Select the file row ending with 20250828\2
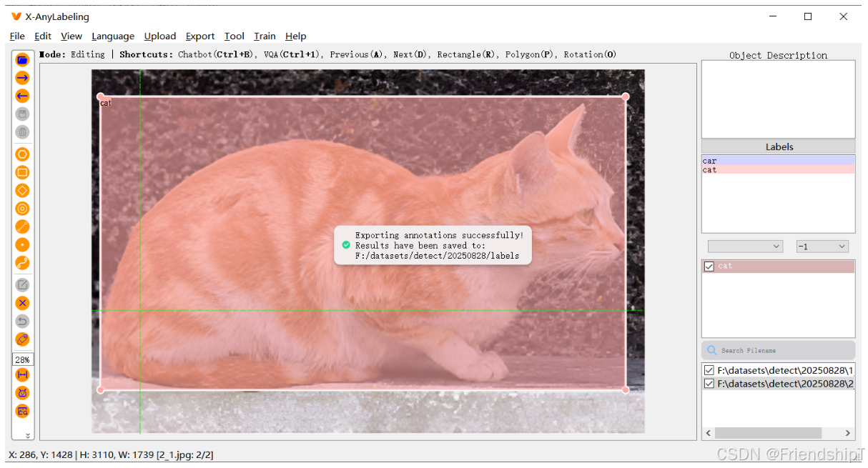 [778, 384]
